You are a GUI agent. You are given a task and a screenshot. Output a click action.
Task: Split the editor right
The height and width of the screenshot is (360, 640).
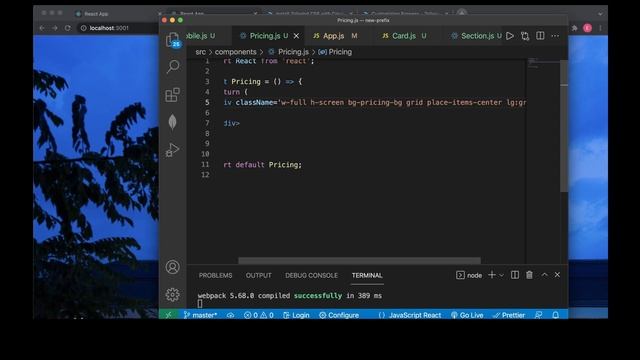point(540,36)
